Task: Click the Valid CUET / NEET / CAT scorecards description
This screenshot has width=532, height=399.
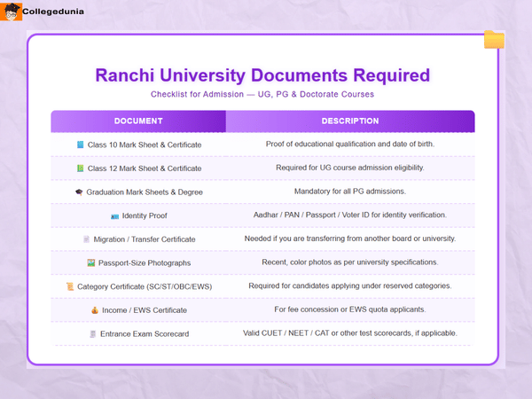Action: (350, 333)
